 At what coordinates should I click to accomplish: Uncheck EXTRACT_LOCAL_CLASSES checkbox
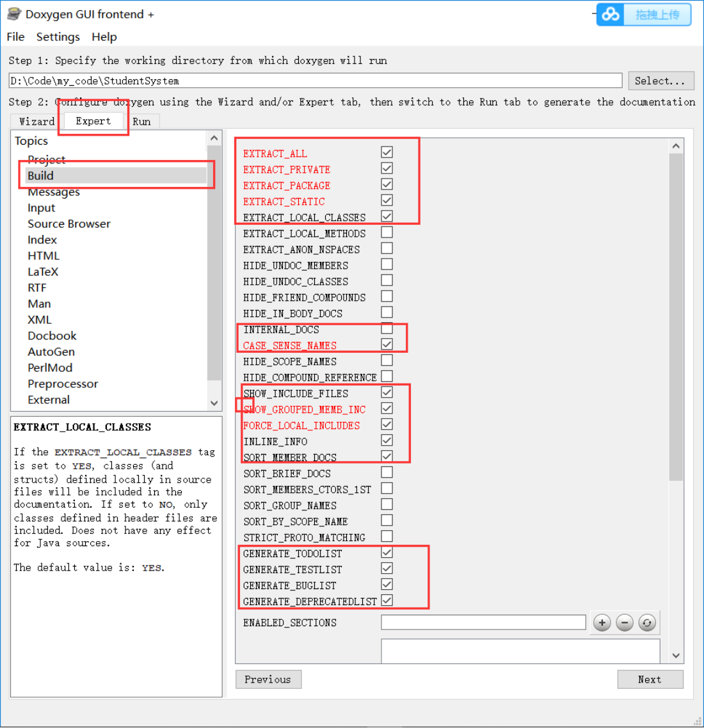pos(387,216)
